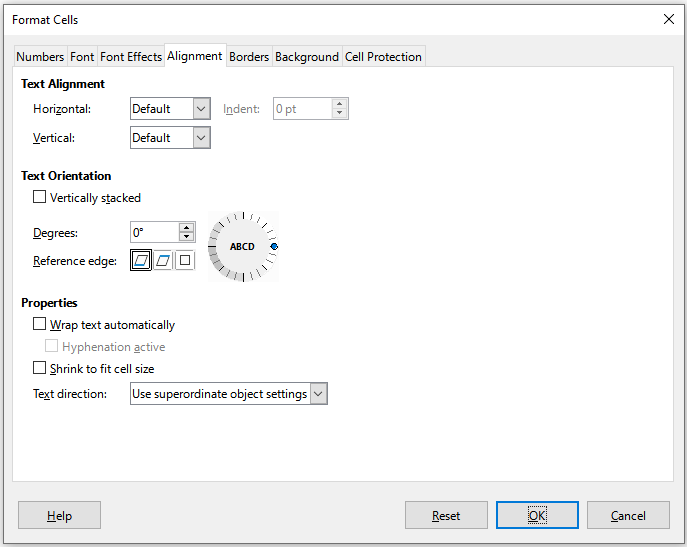The height and width of the screenshot is (547, 687).
Task: Decrease the Indent value with down arrow
Action: pyautogui.click(x=340, y=113)
